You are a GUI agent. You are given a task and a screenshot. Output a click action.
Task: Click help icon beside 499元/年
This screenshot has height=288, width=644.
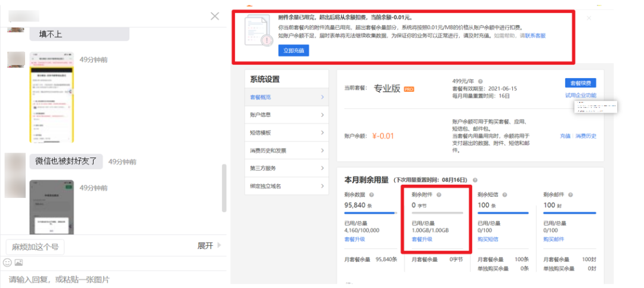click(x=480, y=81)
